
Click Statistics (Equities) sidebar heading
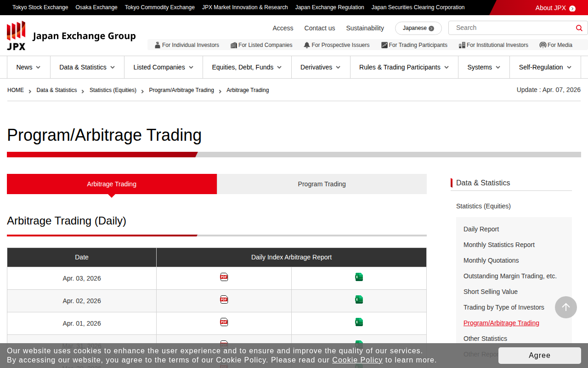483,206
